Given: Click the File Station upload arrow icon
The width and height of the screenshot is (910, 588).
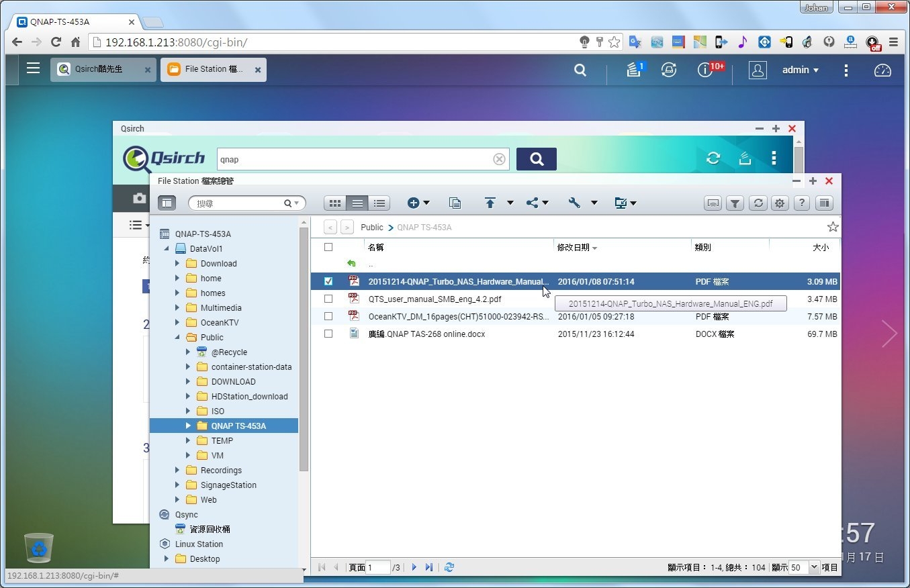Looking at the screenshot, I should pyautogui.click(x=490, y=203).
